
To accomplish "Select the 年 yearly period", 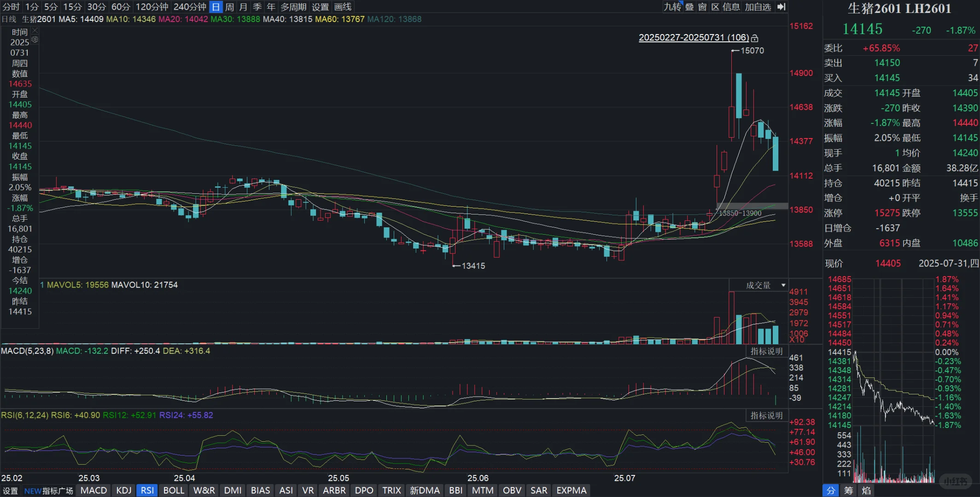I will [271, 6].
